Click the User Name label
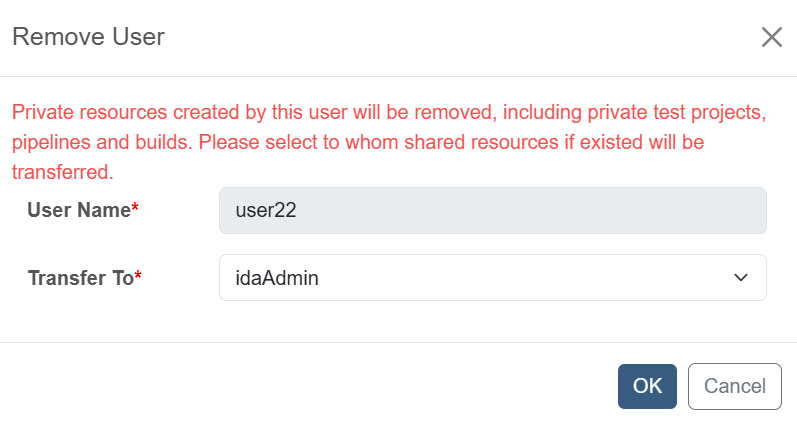 point(79,210)
